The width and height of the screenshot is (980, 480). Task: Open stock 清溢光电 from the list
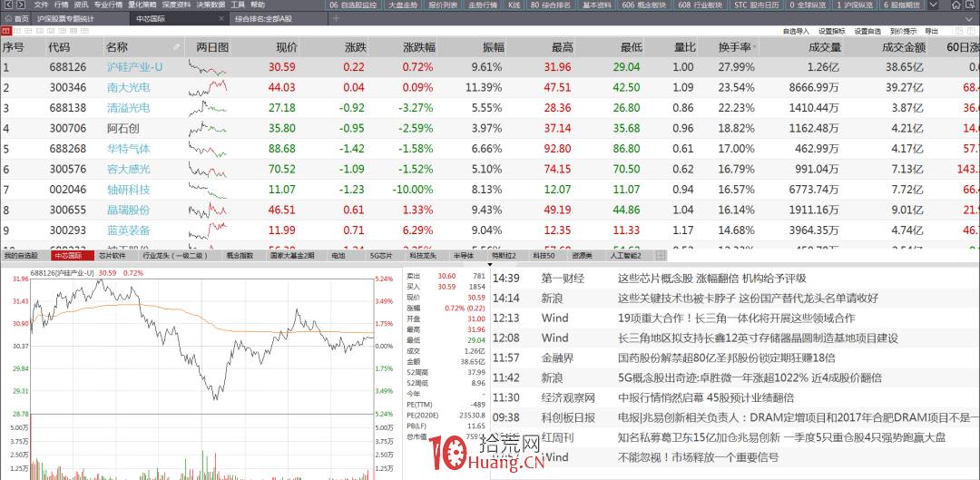[x=128, y=107]
